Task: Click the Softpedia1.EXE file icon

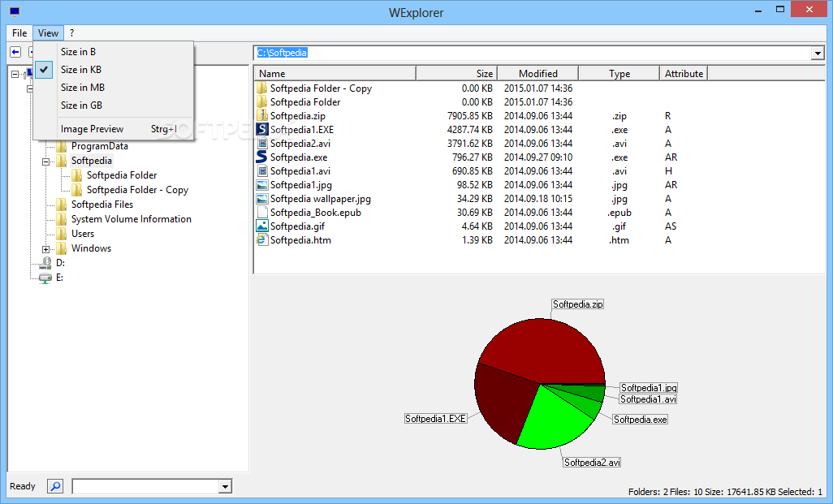Action: 262,130
